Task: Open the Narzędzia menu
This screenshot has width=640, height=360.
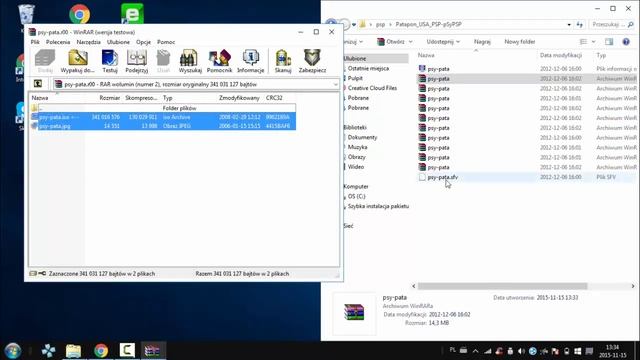Action: [x=89, y=42]
